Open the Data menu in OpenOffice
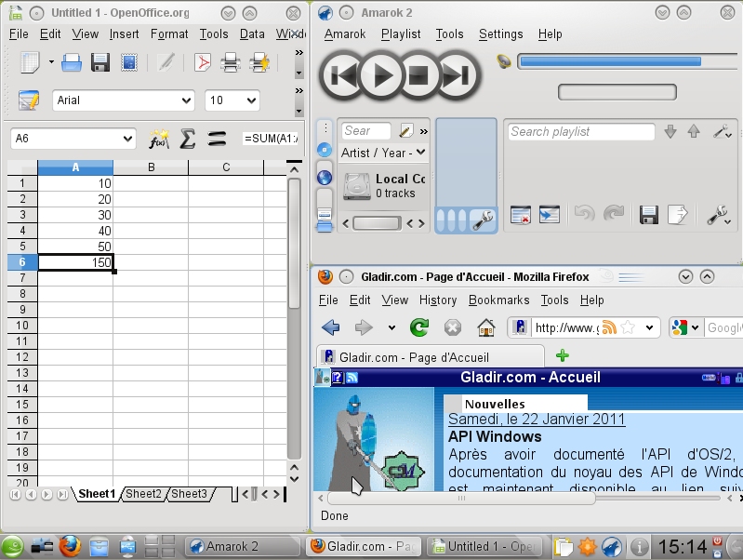 pyautogui.click(x=252, y=34)
